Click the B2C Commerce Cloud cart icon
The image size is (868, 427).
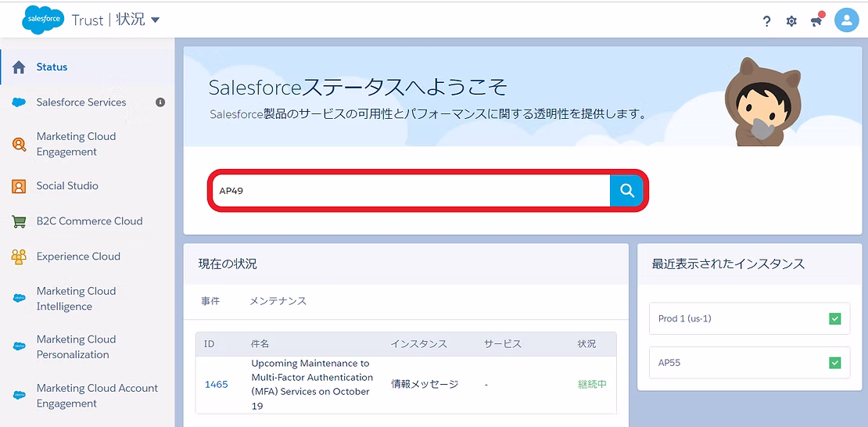click(19, 221)
